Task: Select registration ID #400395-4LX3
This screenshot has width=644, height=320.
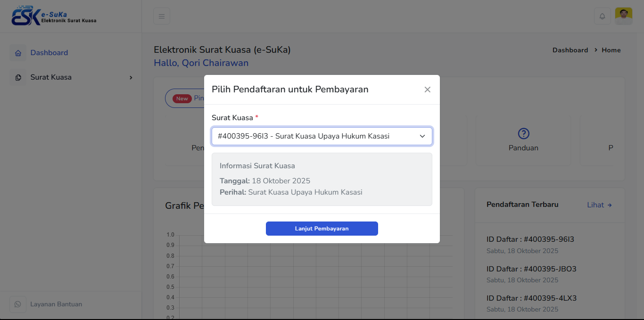Action: 531,298
